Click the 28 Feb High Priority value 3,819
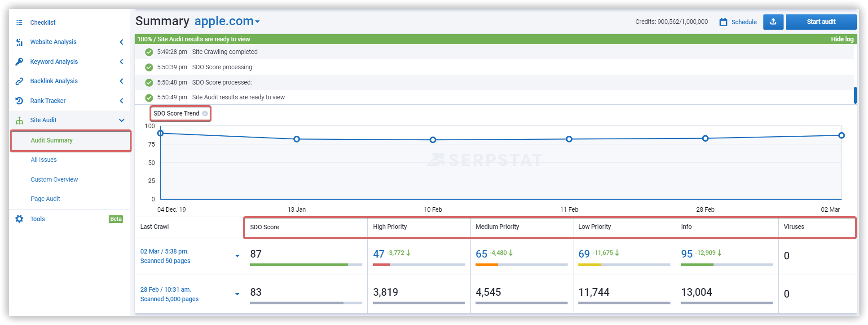Image resolution: width=868 pixels, height=325 pixels. (x=385, y=292)
